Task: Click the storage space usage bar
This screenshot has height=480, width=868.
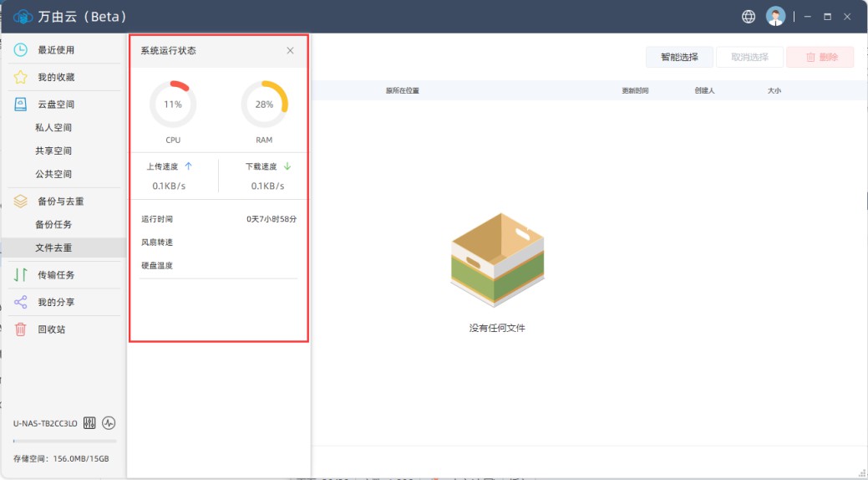Action: click(65, 441)
